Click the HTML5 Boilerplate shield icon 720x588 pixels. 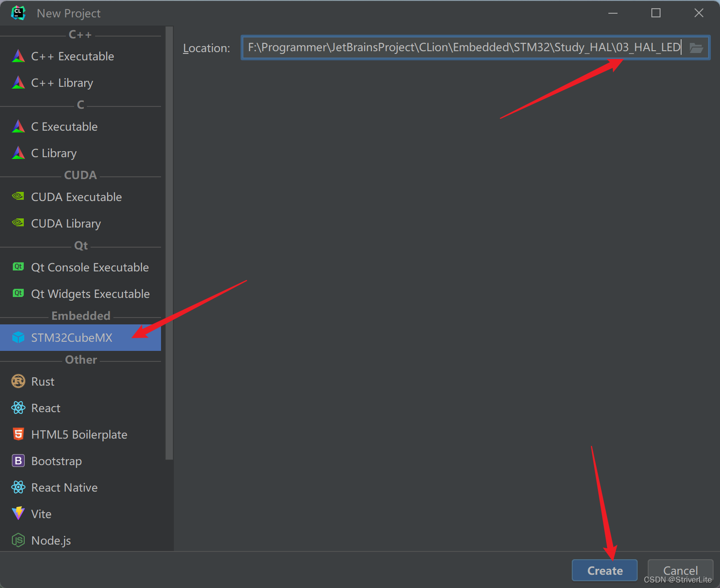[x=18, y=434]
